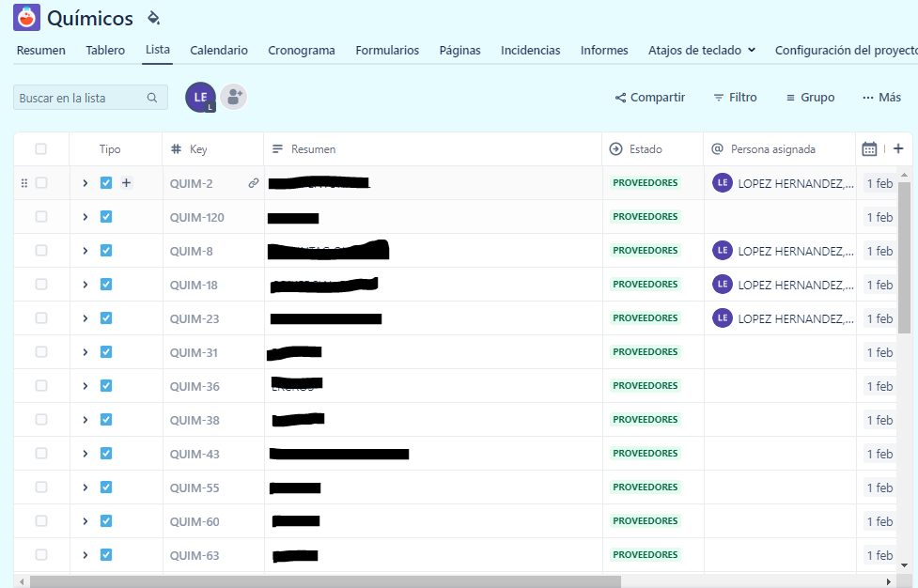Select the QUIM-18 row checkbox
The height and width of the screenshot is (588, 918).
41,285
